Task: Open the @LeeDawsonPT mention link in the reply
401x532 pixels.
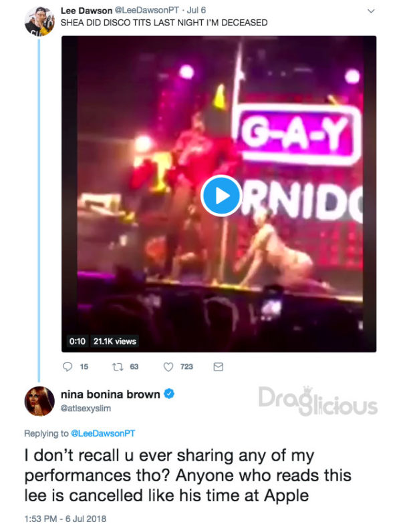Action: 103,433
